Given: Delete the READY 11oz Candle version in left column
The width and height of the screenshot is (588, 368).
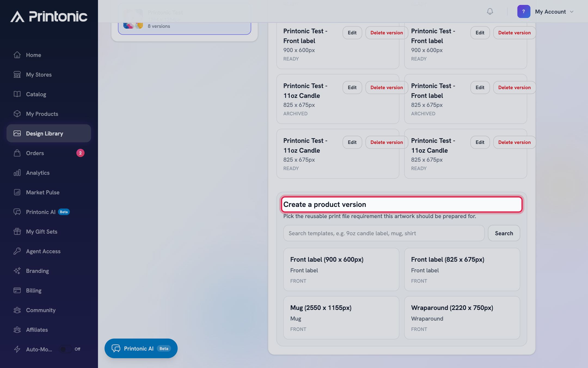Looking at the screenshot, I should (387, 142).
